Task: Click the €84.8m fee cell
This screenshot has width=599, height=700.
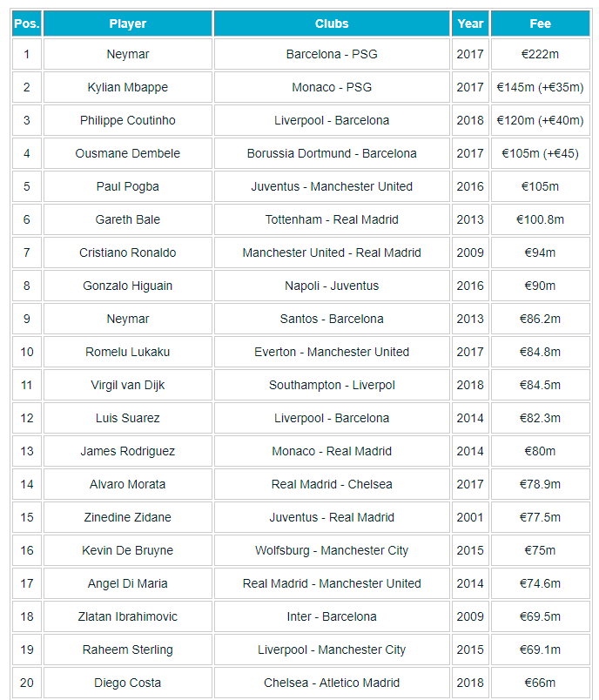Action: tap(540, 352)
